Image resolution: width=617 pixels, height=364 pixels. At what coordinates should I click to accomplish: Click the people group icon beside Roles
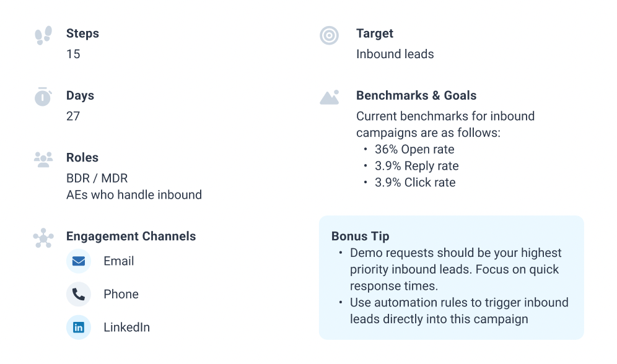(43, 159)
